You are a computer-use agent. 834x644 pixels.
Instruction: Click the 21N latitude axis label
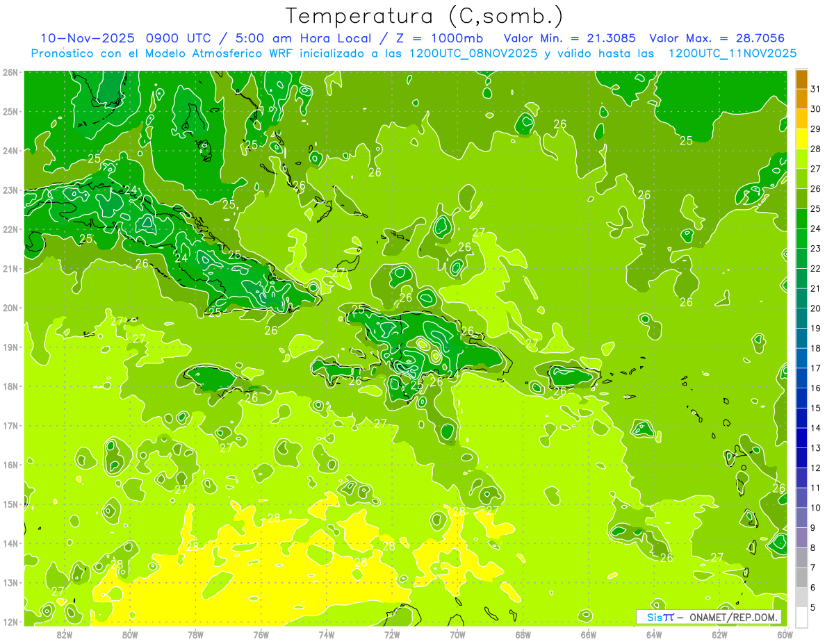10,268
